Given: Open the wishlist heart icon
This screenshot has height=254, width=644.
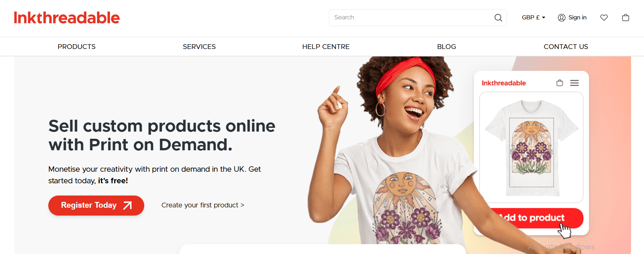Looking at the screenshot, I should 604,18.
